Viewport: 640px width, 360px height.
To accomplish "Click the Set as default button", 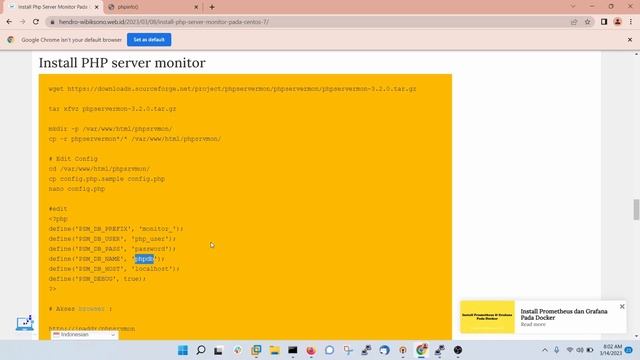I will 149,40.
